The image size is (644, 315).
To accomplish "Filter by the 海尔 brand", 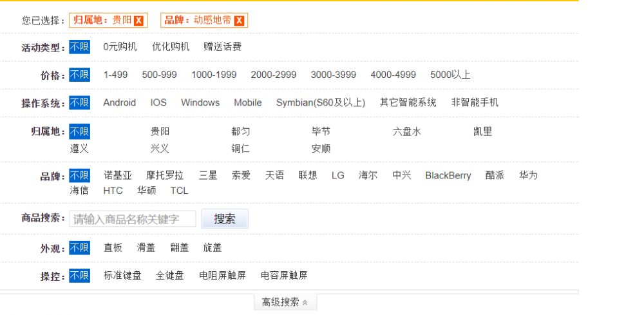I will [368, 176].
